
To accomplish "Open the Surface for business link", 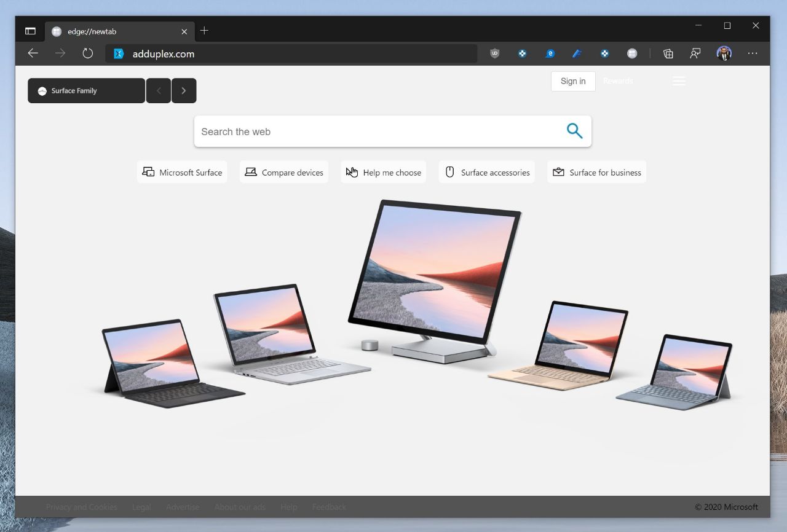I will point(596,172).
